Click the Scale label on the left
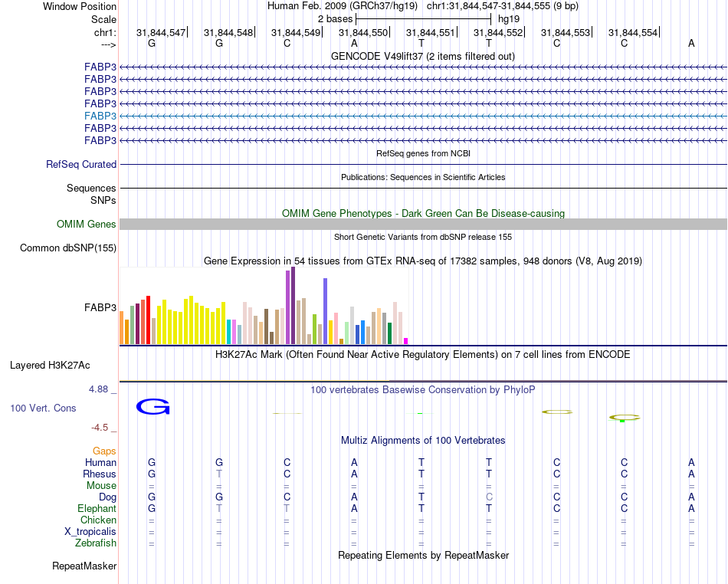The width and height of the screenshot is (728, 584). coord(103,19)
